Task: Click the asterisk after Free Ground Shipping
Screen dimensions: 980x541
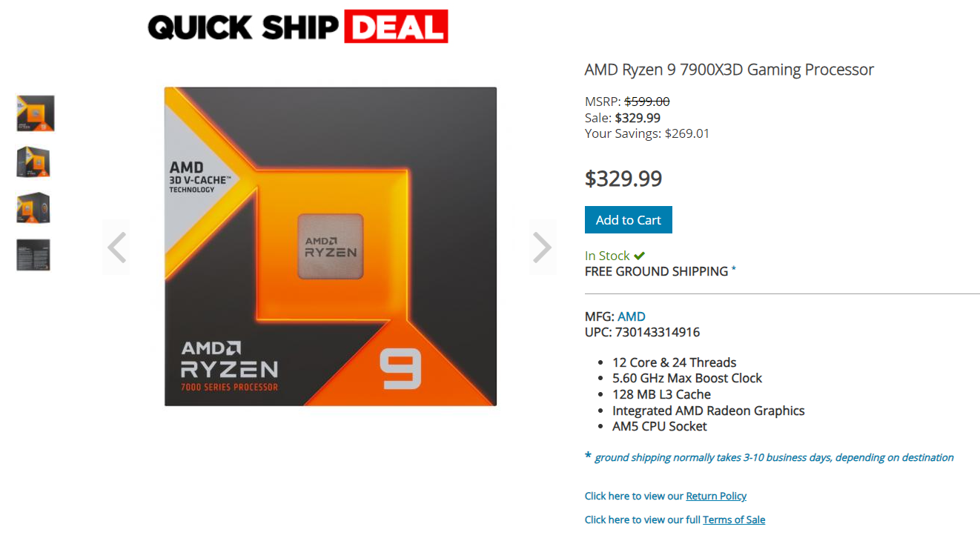Action: click(x=734, y=270)
